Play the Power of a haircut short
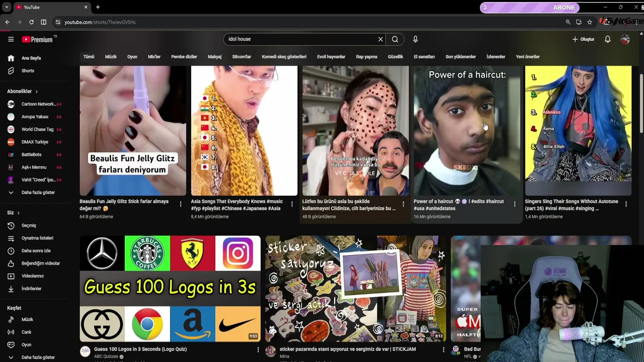 tap(467, 131)
